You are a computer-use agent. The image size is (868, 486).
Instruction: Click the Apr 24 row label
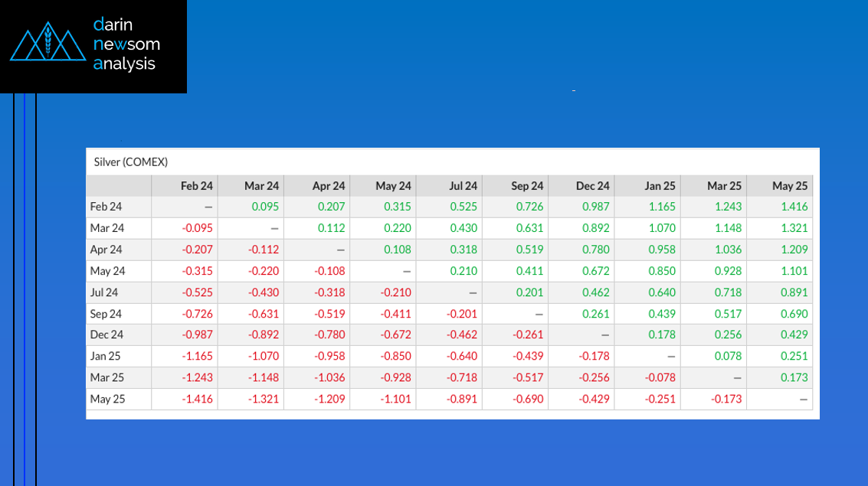pyautogui.click(x=106, y=250)
